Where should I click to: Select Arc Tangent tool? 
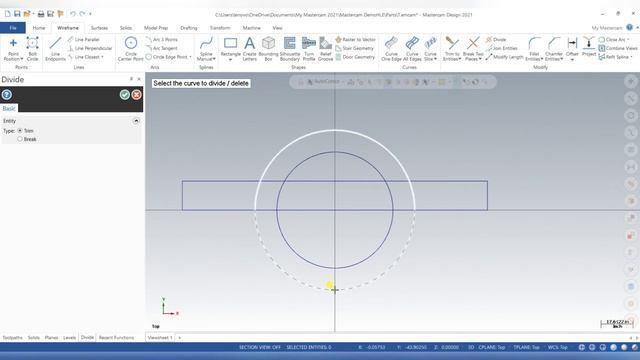(x=162, y=48)
